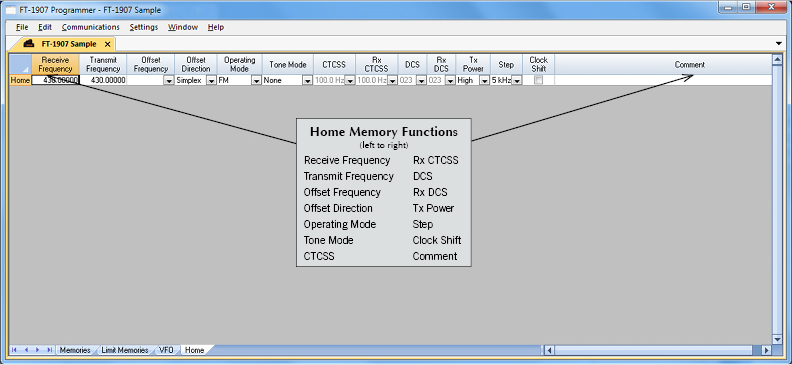
Task: Open the Help menu
Action: click(216, 27)
